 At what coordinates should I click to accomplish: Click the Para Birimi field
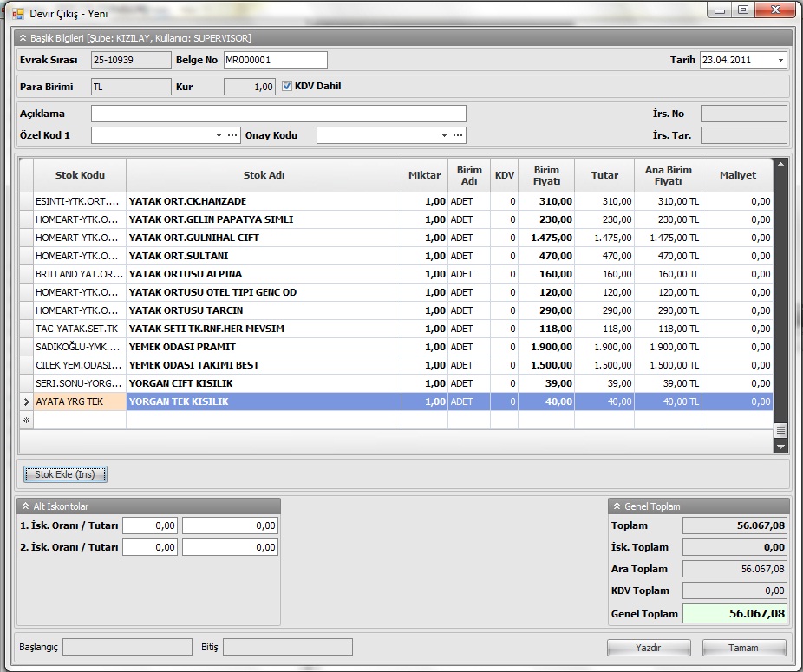pyautogui.click(x=131, y=87)
